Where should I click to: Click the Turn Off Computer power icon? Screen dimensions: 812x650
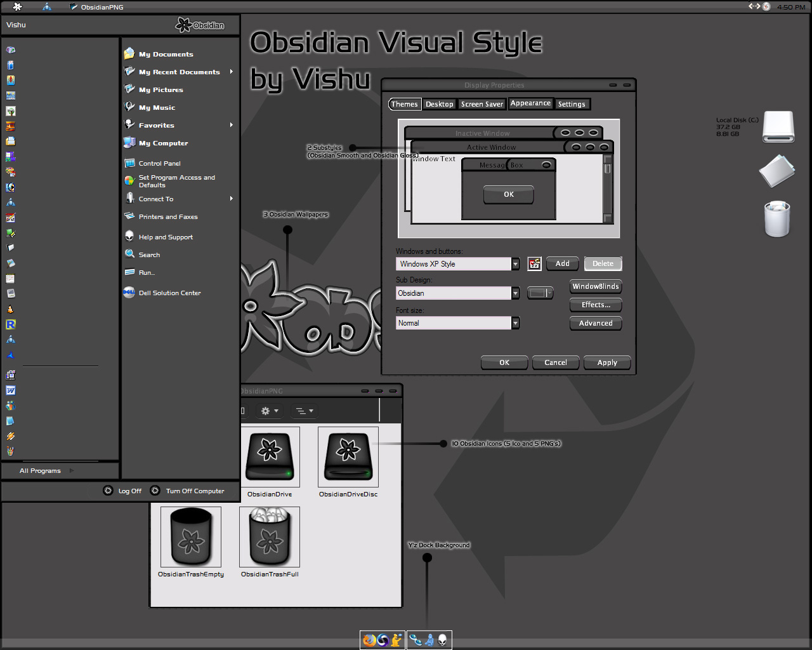155,491
